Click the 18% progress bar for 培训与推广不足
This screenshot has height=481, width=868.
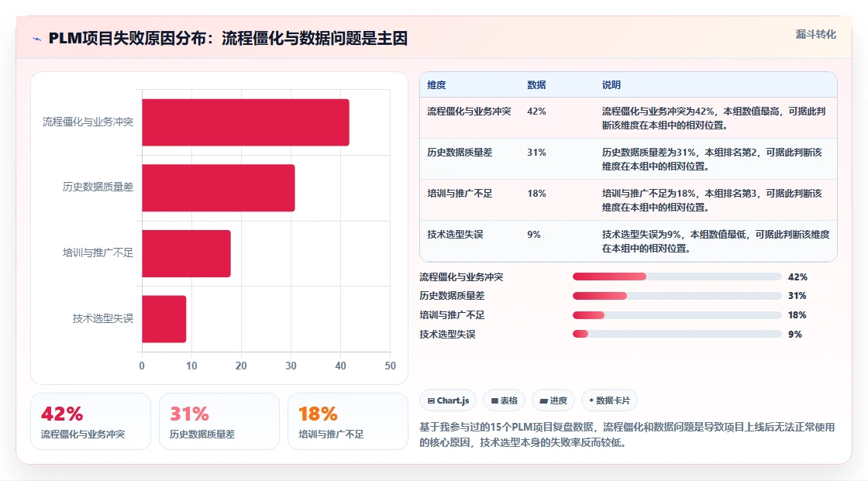(677, 315)
